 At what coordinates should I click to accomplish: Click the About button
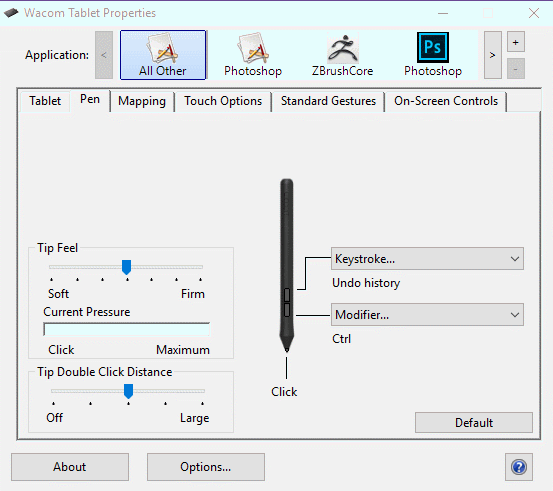coord(70,467)
